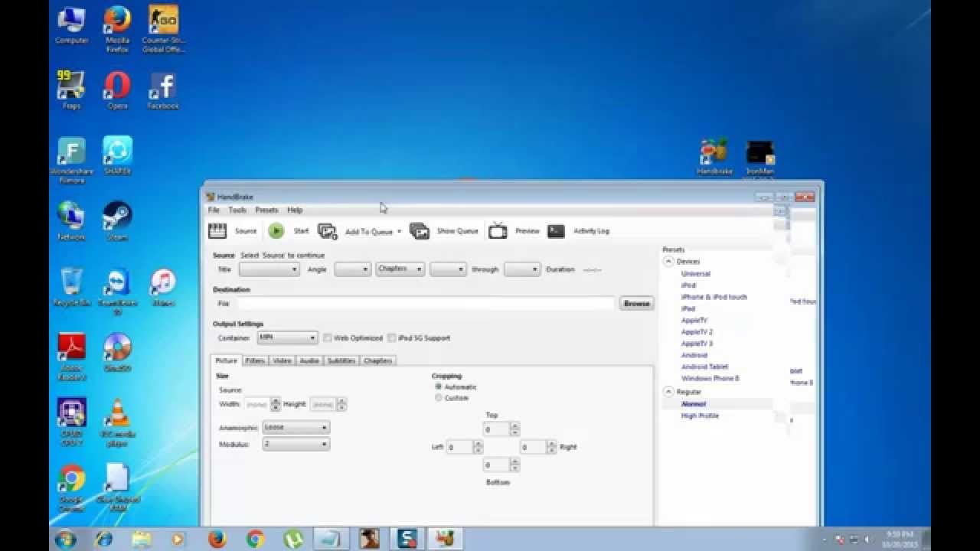Select the TeamViewer desktop icon

pyautogui.click(x=117, y=291)
